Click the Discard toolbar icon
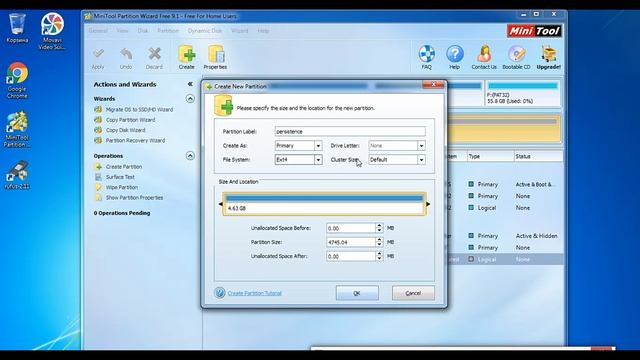 (154, 58)
